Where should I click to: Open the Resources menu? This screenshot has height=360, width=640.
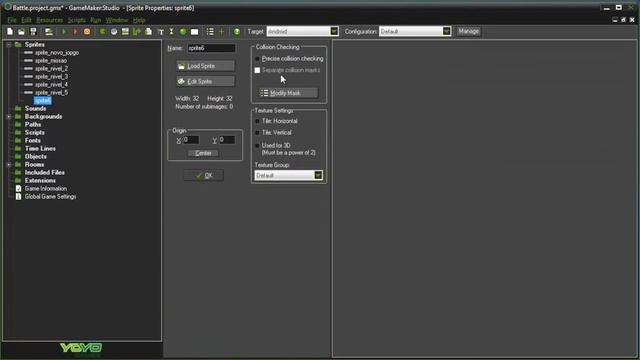[50, 20]
